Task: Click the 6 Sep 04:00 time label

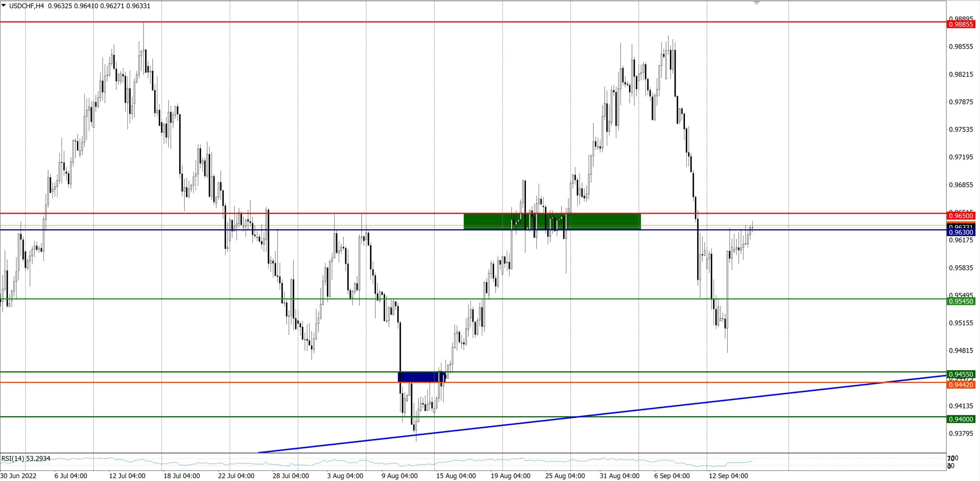Action: pos(672,476)
